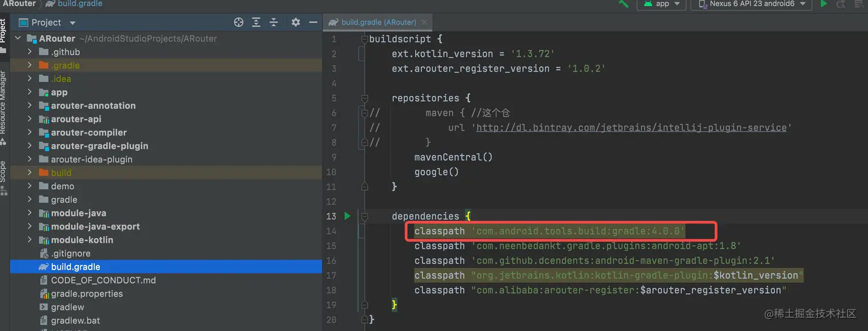Expand all in Project panel
Viewport: 868px width, 331px height.
point(256,22)
